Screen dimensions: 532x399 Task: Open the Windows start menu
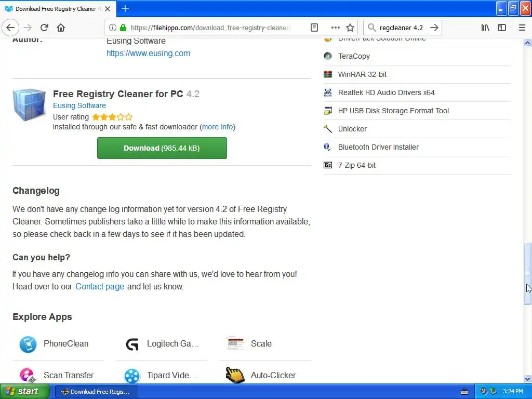coord(25,391)
